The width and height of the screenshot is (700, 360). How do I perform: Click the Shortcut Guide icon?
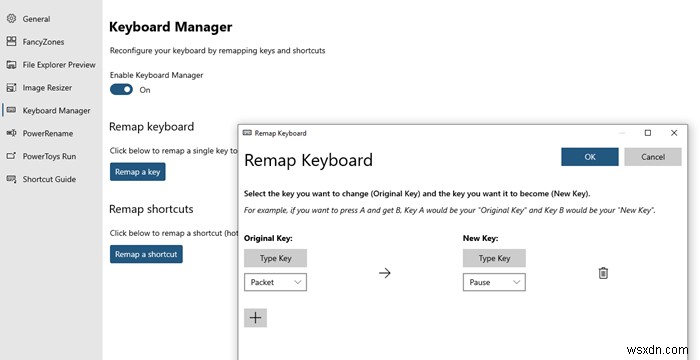coord(12,179)
